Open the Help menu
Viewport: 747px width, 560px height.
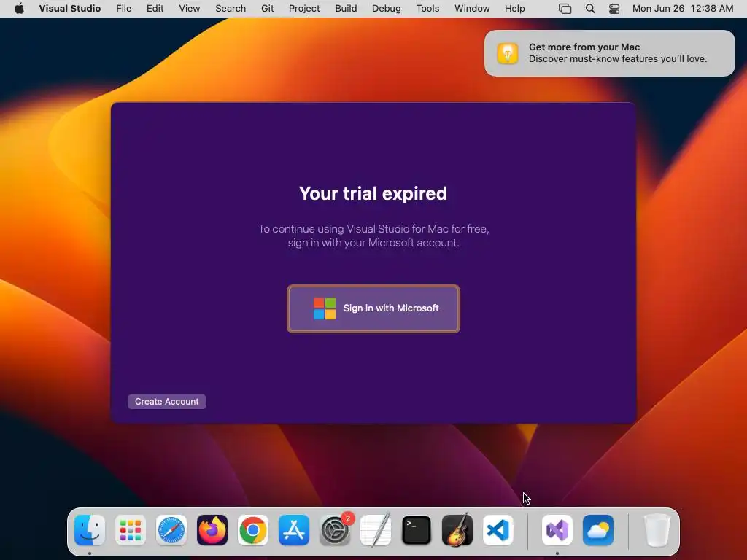point(514,8)
